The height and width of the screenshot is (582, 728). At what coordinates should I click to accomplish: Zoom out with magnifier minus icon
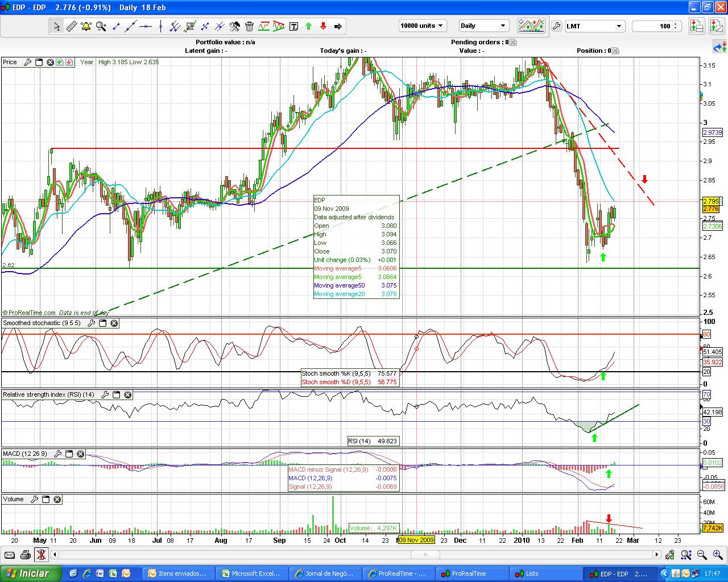[x=702, y=555]
